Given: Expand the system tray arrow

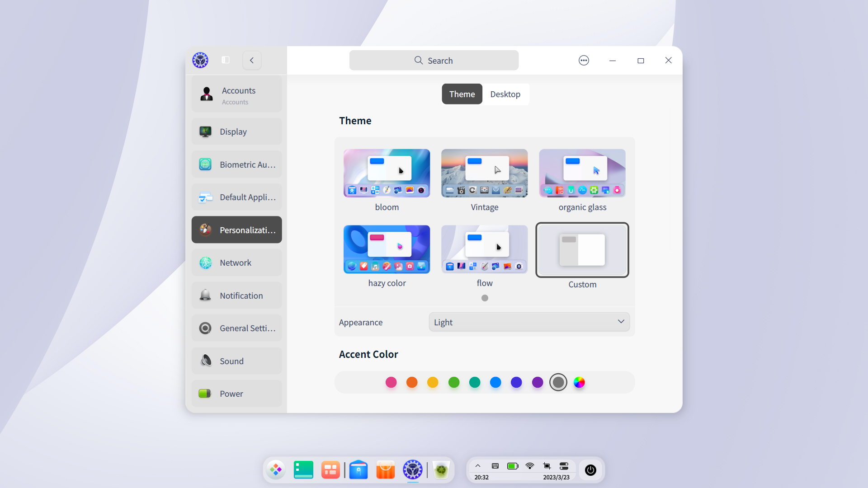Looking at the screenshot, I should [x=478, y=466].
